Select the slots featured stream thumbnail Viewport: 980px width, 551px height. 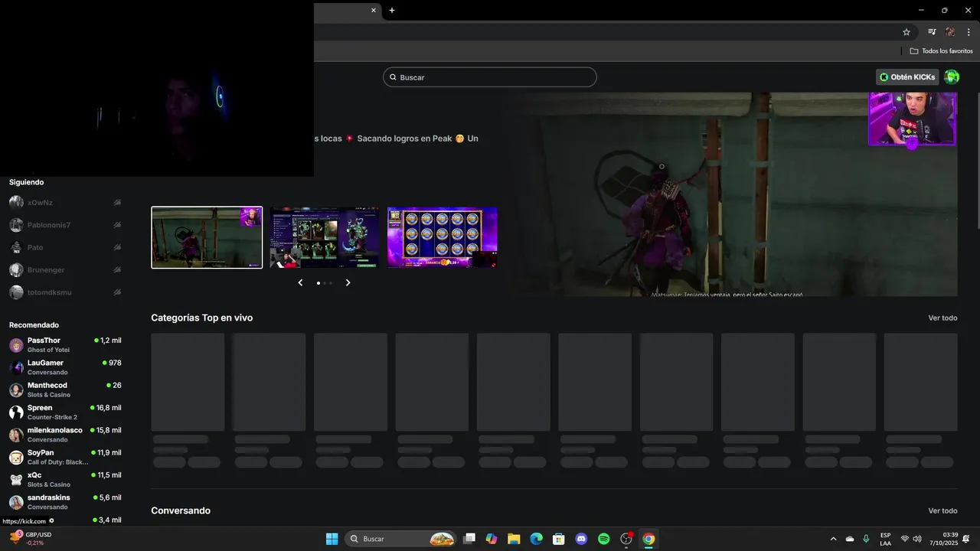(x=442, y=237)
